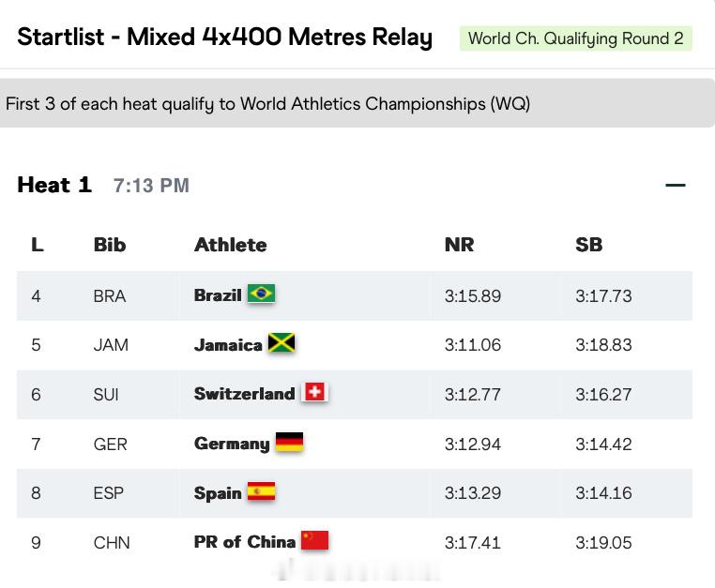Click the World Ch. Qualifying Round 2 badge
The height and width of the screenshot is (588, 715).
[576, 38]
